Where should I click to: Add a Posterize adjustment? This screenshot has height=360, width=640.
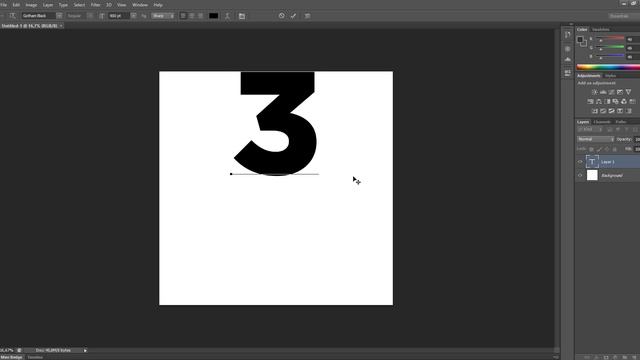(x=603, y=111)
